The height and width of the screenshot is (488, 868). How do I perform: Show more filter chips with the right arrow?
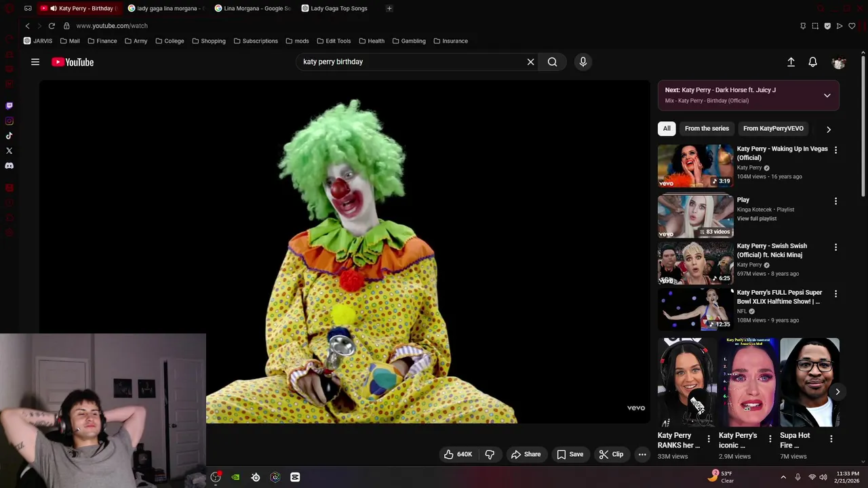pos(829,129)
